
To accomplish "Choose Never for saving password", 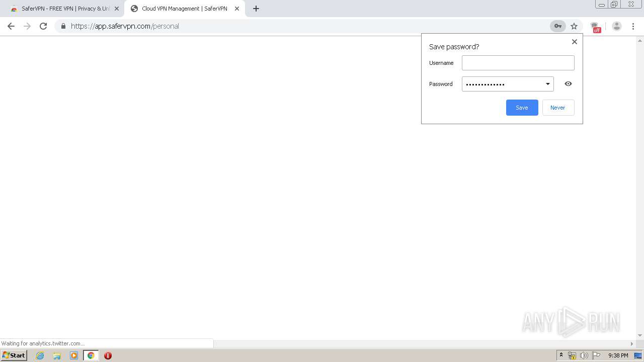I will (558, 108).
